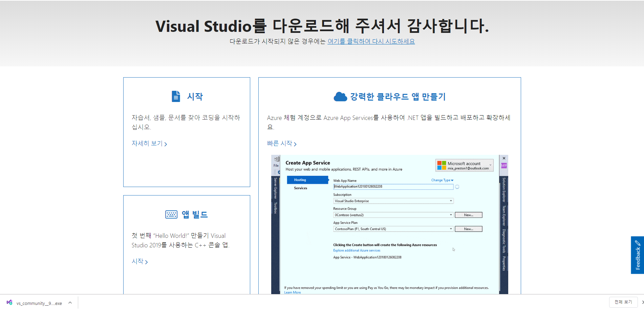The height and width of the screenshot is (310, 644).
Task: Open Team Explorer vertical tab
Action: (x=504, y=215)
